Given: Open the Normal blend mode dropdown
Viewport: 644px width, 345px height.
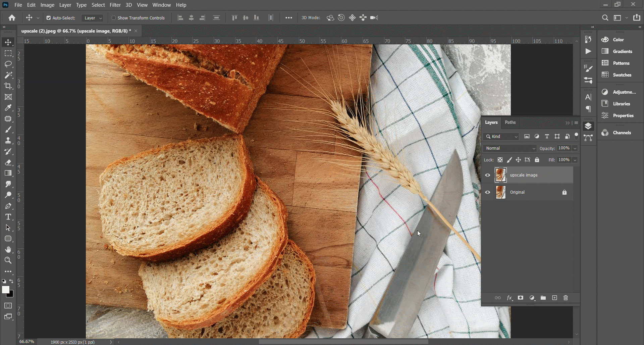Looking at the screenshot, I should pyautogui.click(x=510, y=148).
